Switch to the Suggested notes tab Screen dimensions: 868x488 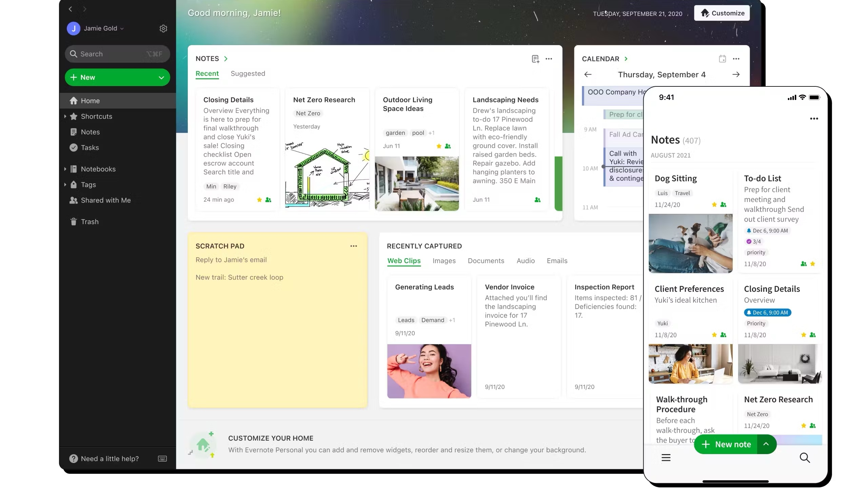click(248, 74)
